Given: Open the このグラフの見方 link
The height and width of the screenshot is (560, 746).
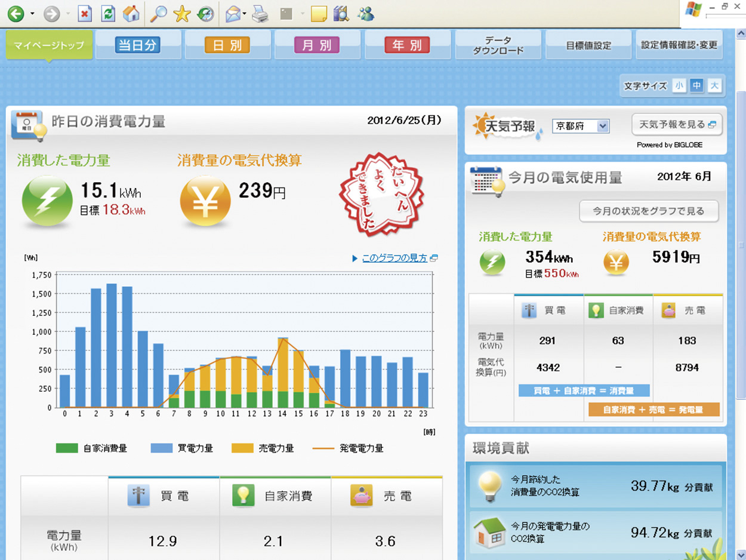Looking at the screenshot, I should coord(395,259).
